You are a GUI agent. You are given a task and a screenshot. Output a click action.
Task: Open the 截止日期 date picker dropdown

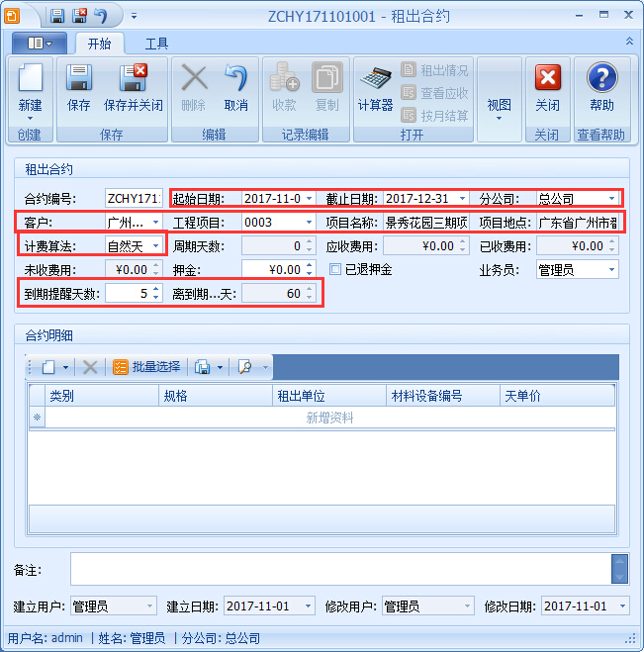[462, 199]
